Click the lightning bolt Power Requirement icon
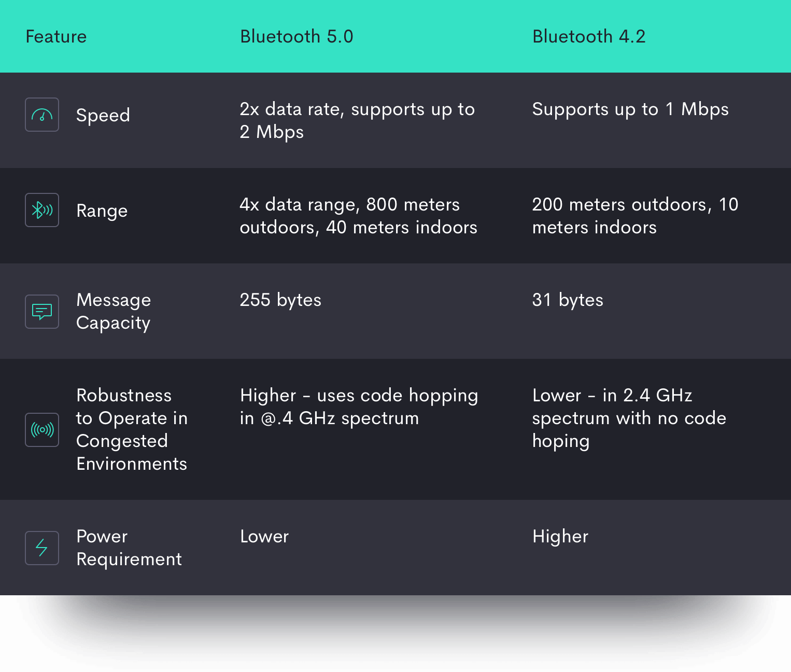The width and height of the screenshot is (791, 672). click(x=42, y=548)
